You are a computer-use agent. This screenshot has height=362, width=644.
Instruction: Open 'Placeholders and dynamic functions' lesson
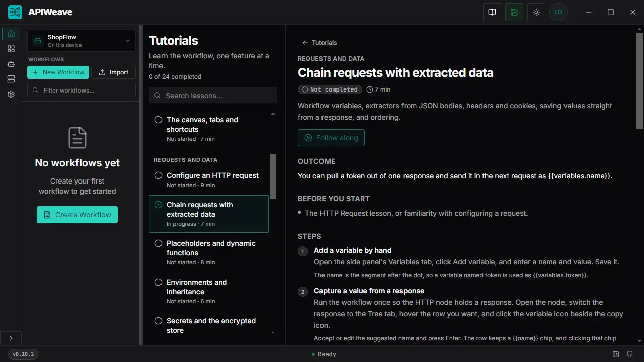coord(209,254)
